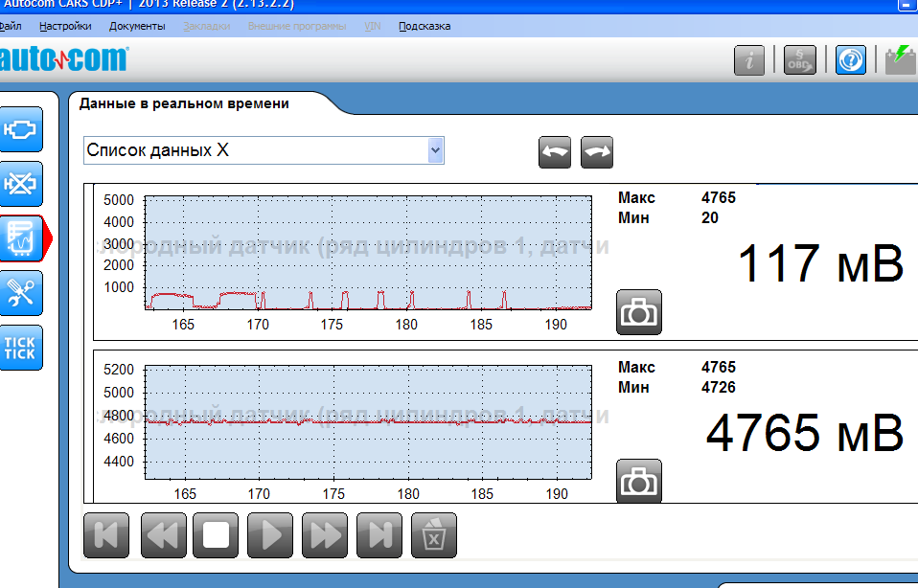Take snapshot of the 4765 мВ graph
Screen dimensions: 918x588
[638, 482]
